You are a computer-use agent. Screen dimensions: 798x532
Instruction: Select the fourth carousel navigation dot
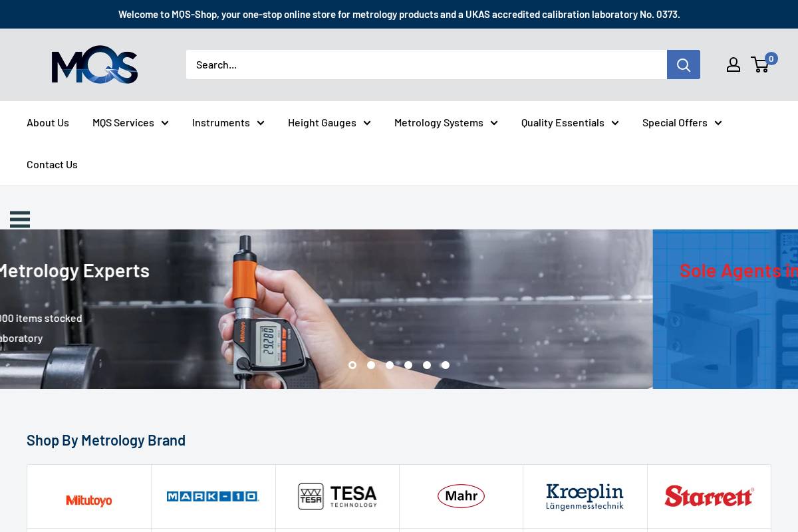pos(408,365)
